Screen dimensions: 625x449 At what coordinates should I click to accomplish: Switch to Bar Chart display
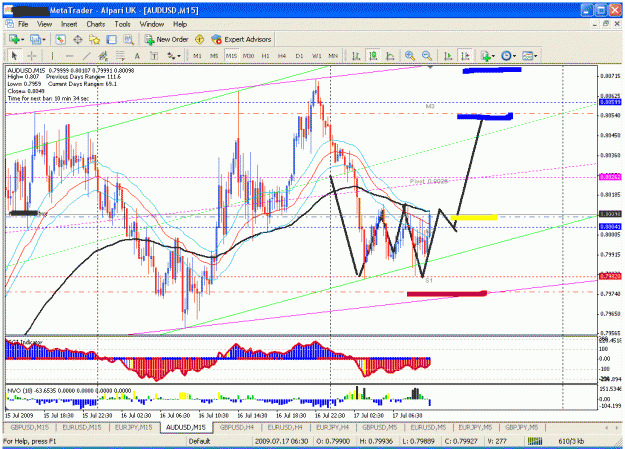coord(356,56)
